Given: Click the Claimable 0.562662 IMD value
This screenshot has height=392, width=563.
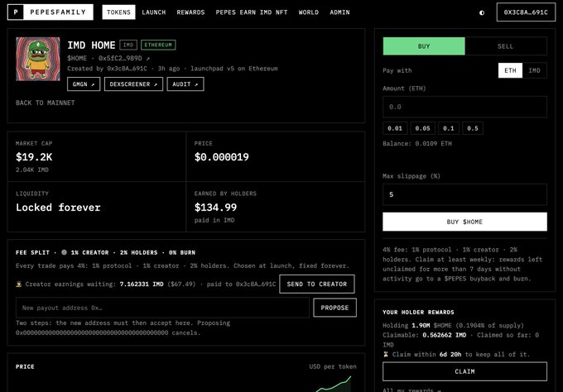Looking at the screenshot, I should click(444, 335).
